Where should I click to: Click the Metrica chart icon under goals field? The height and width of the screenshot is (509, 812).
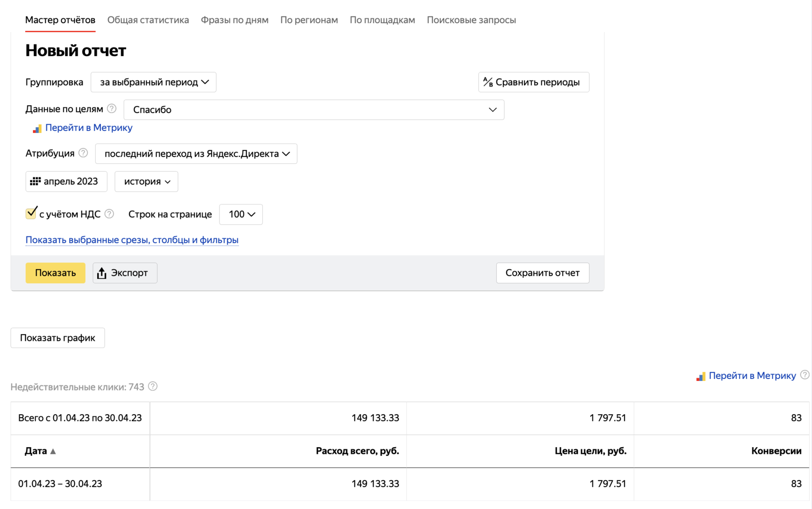[x=37, y=129]
